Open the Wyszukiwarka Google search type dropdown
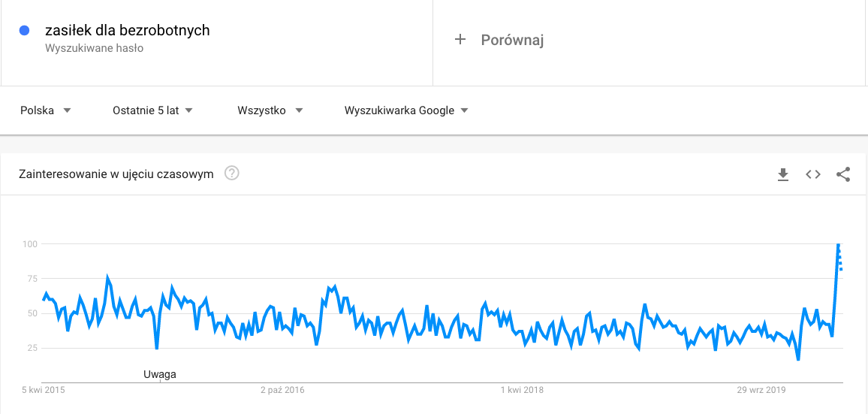This screenshot has height=414, width=868. click(406, 110)
